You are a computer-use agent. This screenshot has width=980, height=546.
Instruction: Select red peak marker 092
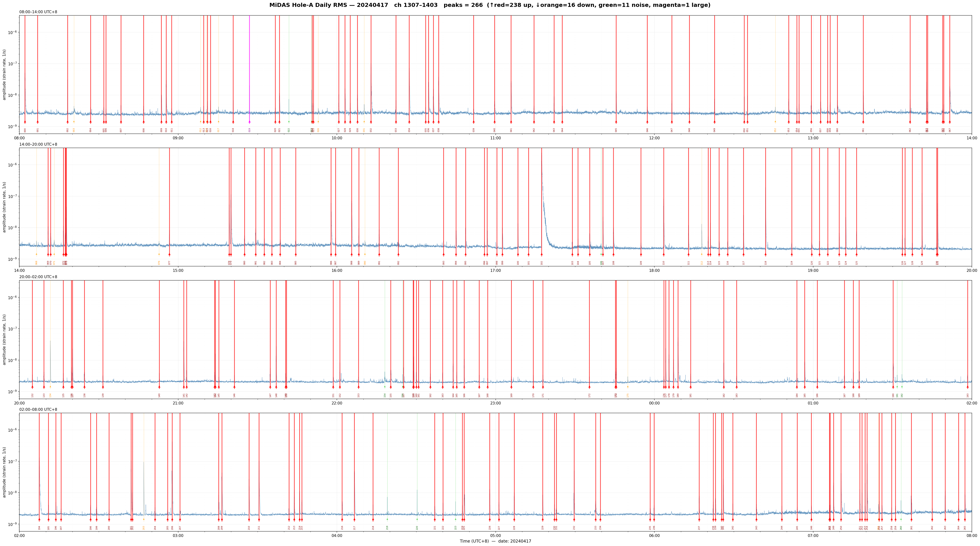398,254
